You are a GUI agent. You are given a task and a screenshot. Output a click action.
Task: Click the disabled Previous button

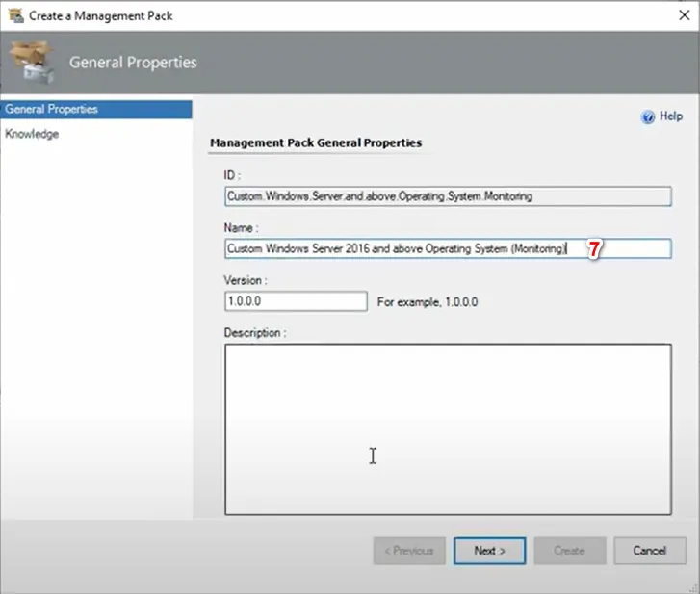409,551
